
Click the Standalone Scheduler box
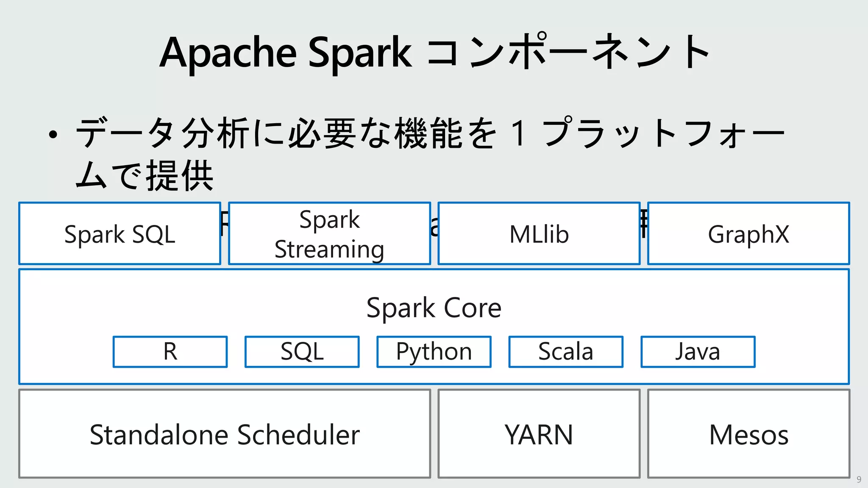tap(225, 434)
